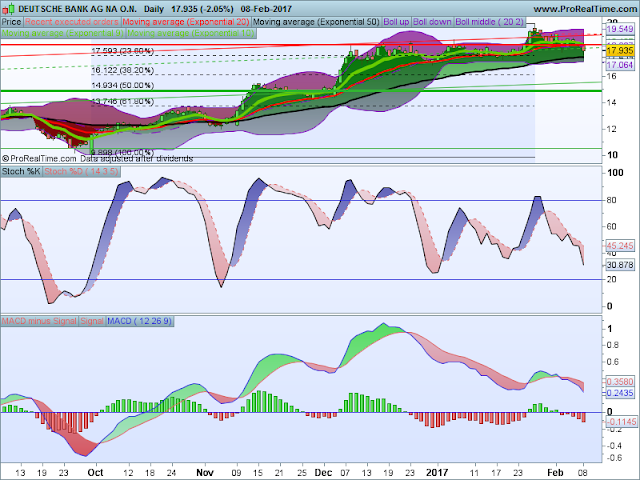Click the Boll down indicator label

(x=432, y=22)
